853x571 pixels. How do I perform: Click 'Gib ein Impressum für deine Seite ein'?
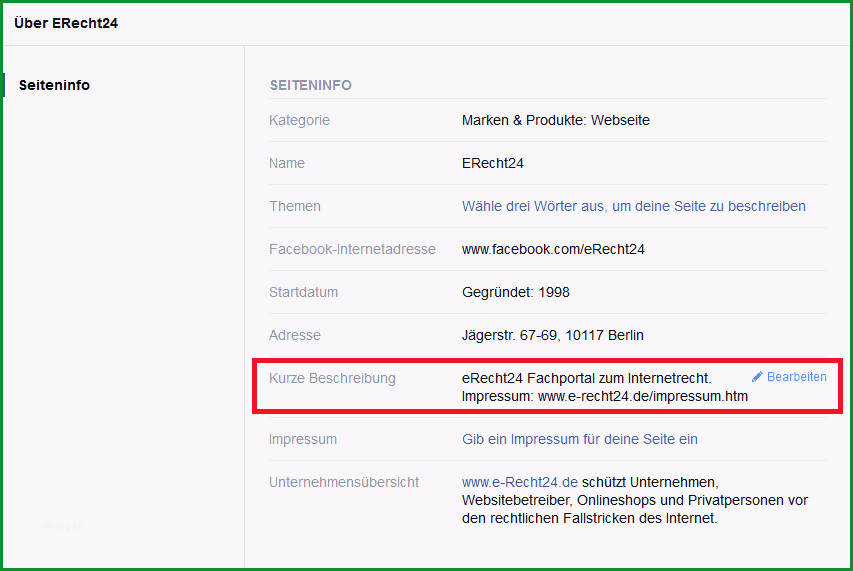[x=580, y=439]
